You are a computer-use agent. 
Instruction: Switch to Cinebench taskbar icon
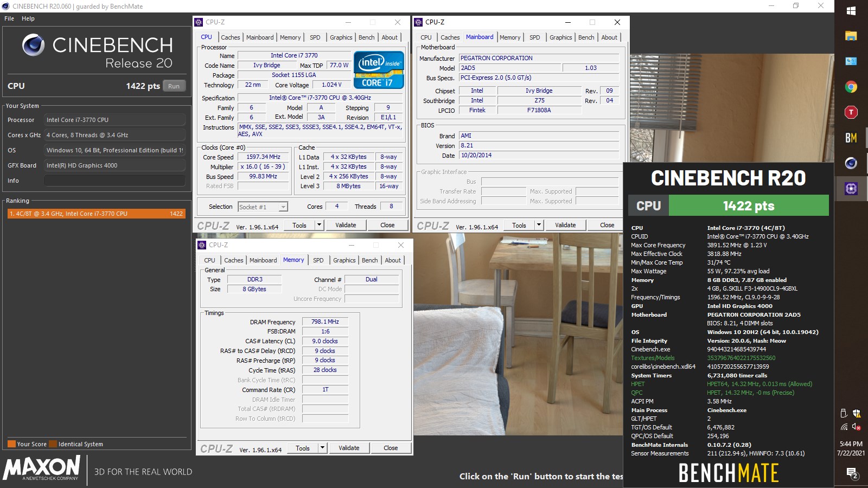click(x=851, y=163)
